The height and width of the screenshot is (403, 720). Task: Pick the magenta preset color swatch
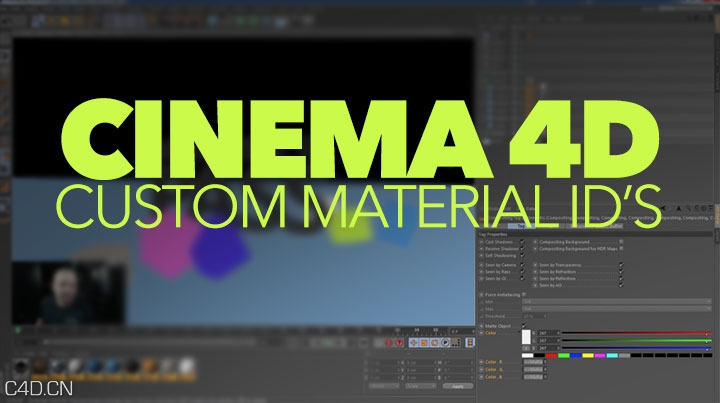tap(600, 355)
